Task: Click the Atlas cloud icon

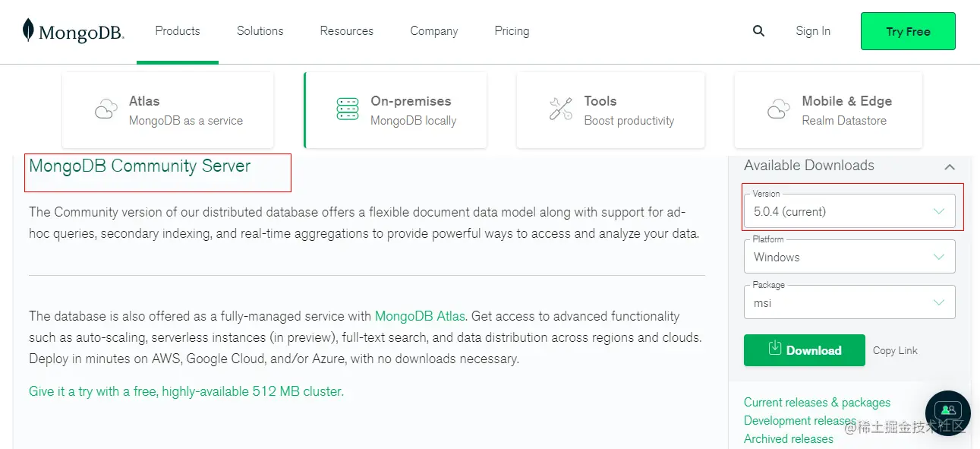Action: pyautogui.click(x=106, y=110)
